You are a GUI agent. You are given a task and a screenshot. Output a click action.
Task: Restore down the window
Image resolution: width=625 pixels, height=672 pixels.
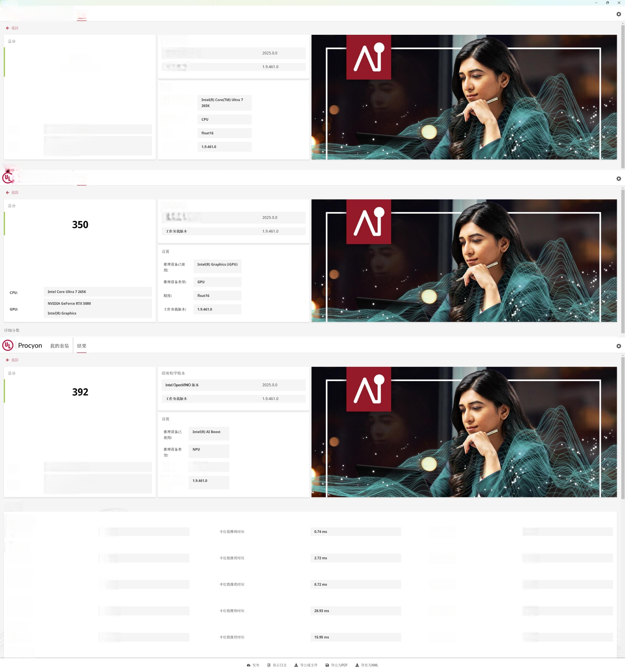click(x=607, y=3)
